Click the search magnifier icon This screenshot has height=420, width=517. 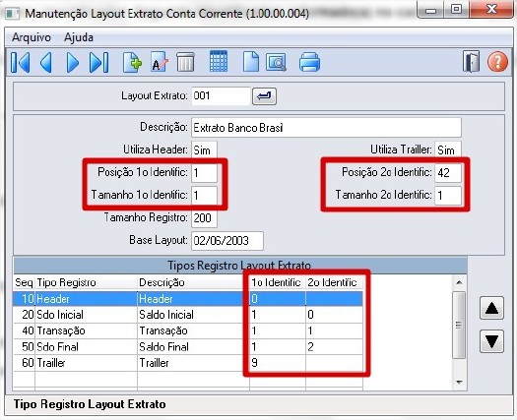276,62
